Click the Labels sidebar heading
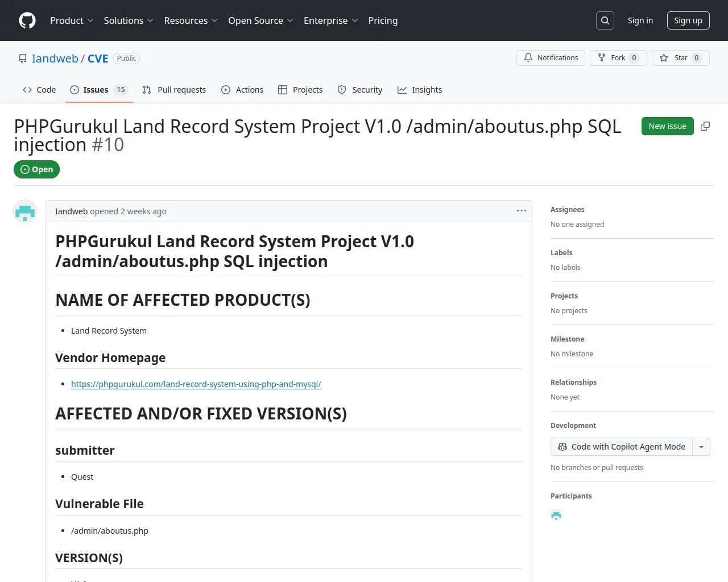 (x=561, y=253)
